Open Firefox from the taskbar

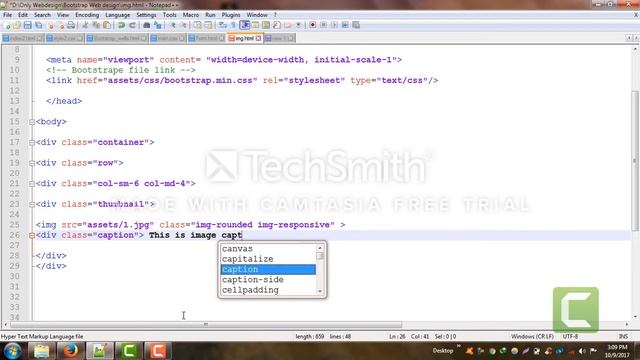click(x=70, y=351)
